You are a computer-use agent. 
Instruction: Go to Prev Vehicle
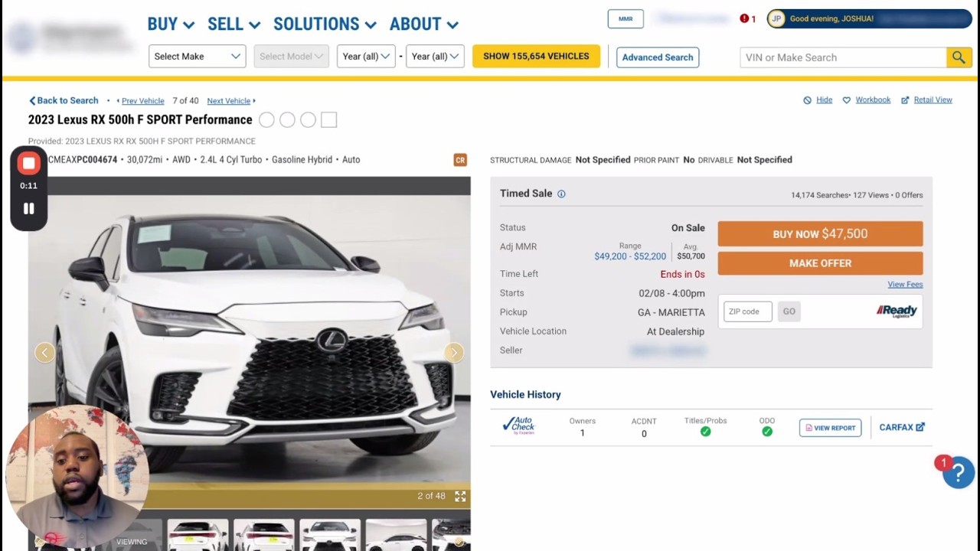(140, 101)
